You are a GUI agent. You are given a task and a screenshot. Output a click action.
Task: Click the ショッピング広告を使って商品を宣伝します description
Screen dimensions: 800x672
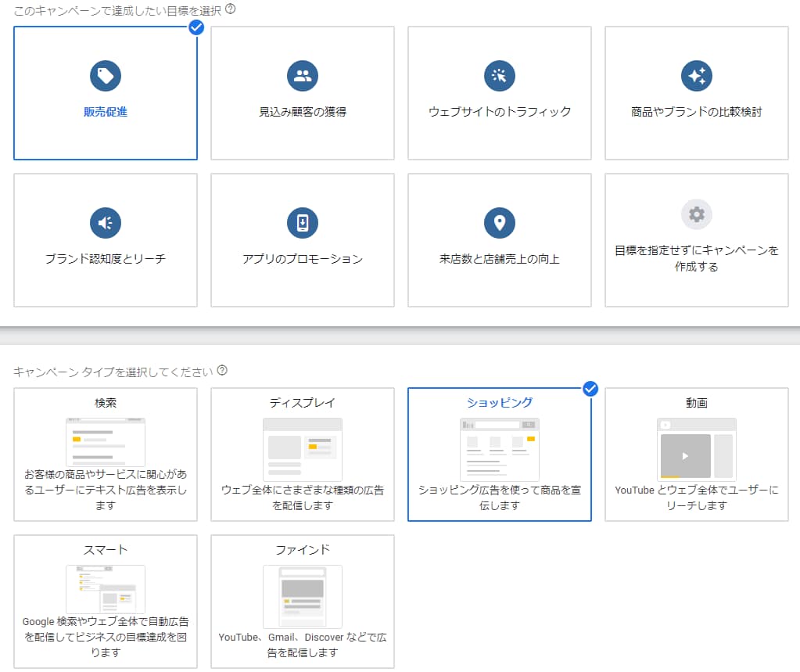pyautogui.click(x=500, y=498)
